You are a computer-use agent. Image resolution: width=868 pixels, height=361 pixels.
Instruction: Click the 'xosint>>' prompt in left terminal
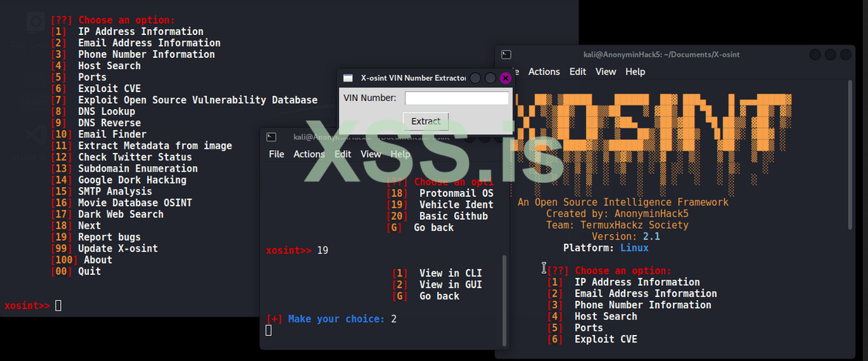coord(27,305)
